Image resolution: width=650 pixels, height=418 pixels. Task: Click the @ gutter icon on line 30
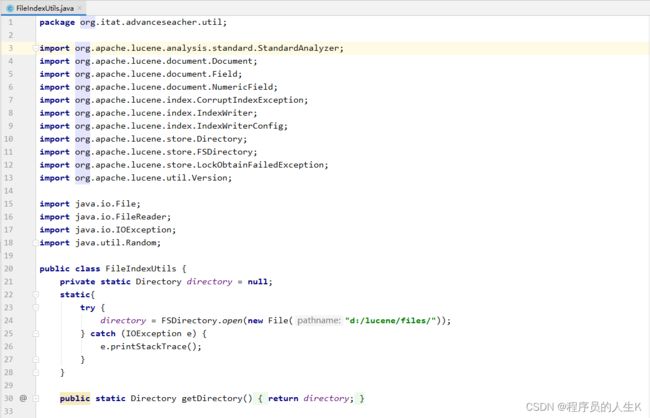pyautogui.click(x=22, y=398)
